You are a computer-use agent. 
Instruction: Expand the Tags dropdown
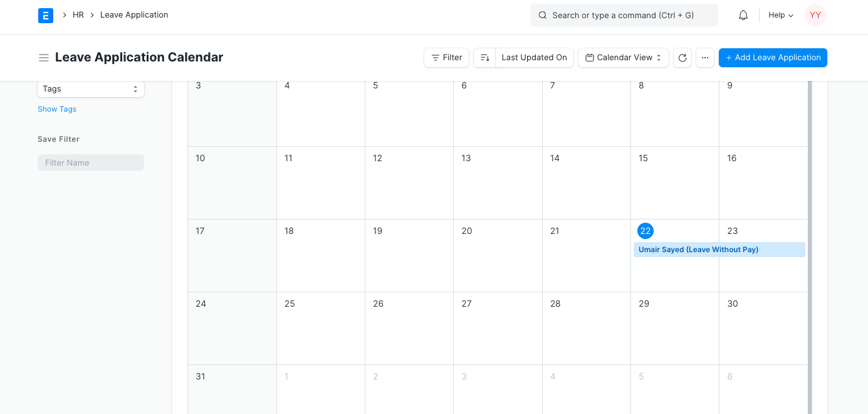pyautogui.click(x=91, y=89)
